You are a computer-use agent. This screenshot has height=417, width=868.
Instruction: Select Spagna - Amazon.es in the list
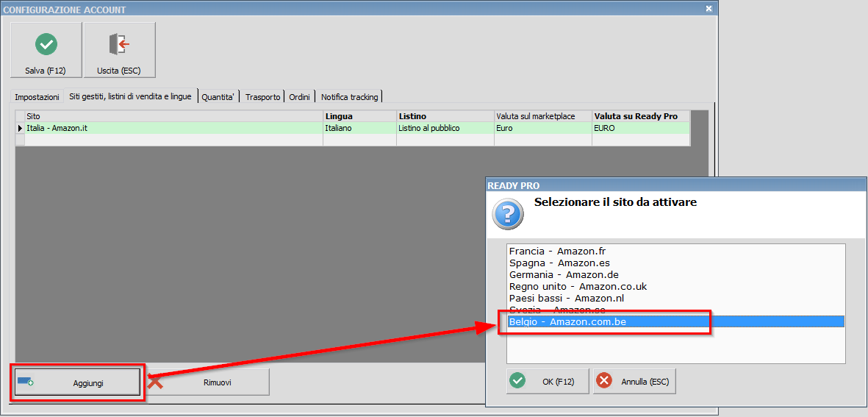point(676,263)
